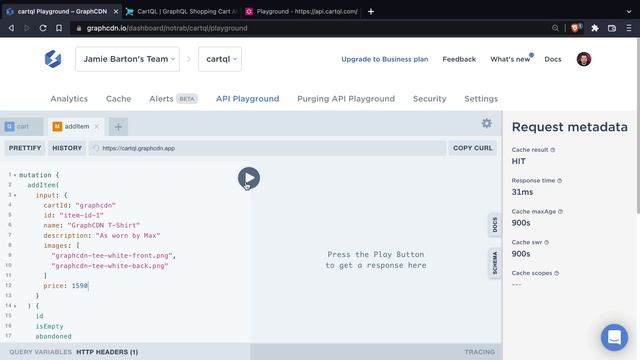Open the TRACING panel
Image resolution: width=640 pixels, height=360 pixels.
[479, 352]
